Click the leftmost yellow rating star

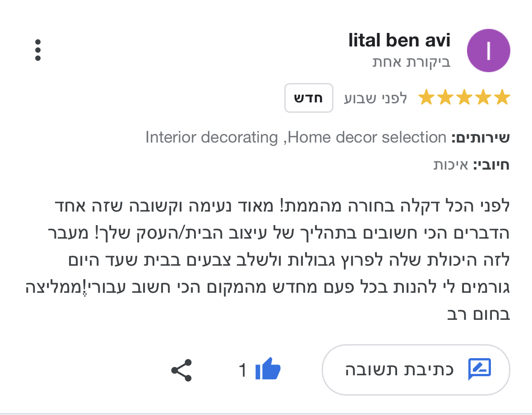[426, 98]
